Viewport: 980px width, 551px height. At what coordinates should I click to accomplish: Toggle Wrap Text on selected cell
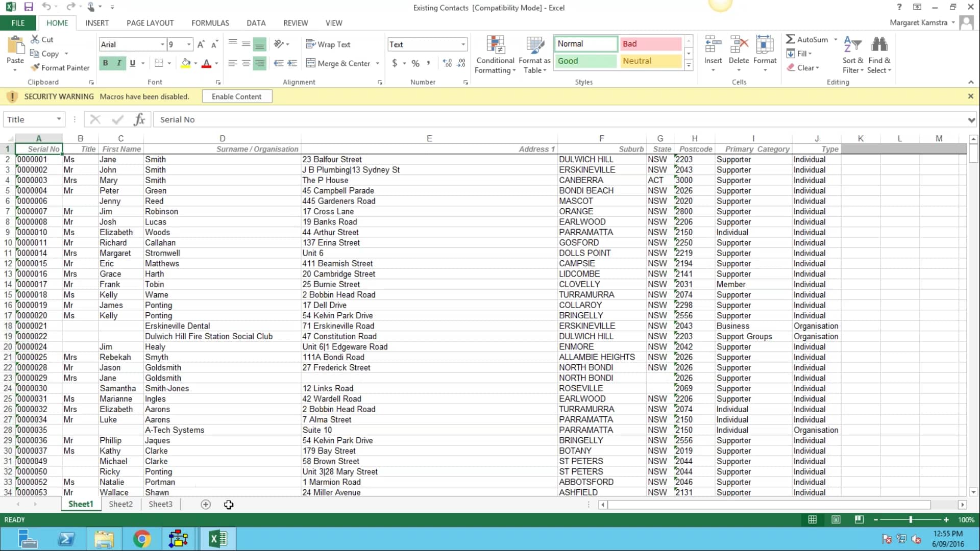pyautogui.click(x=328, y=44)
